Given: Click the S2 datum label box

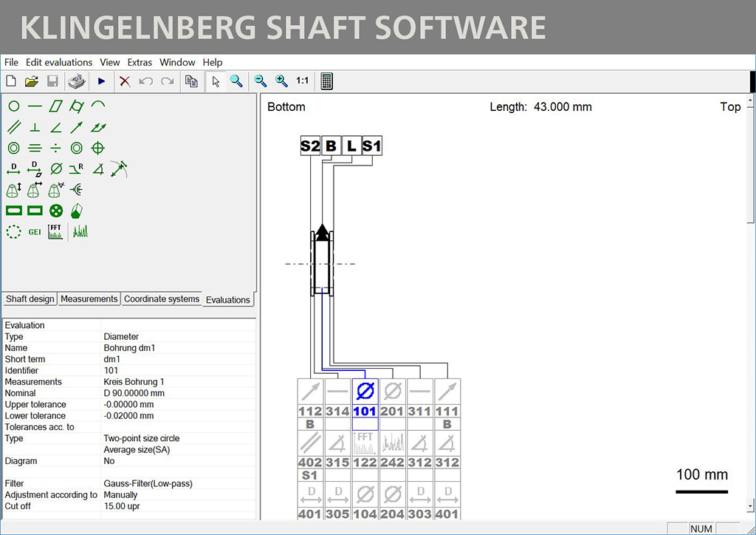Looking at the screenshot, I should (310, 146).
